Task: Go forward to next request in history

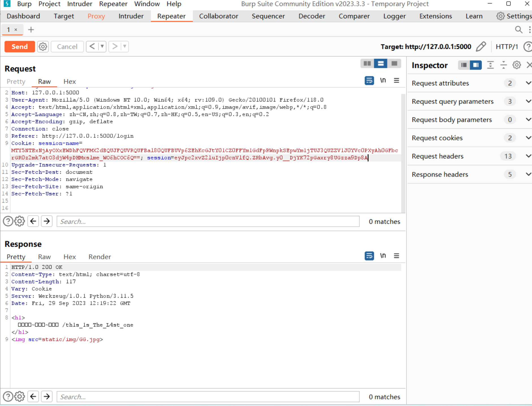Action: 115,46
